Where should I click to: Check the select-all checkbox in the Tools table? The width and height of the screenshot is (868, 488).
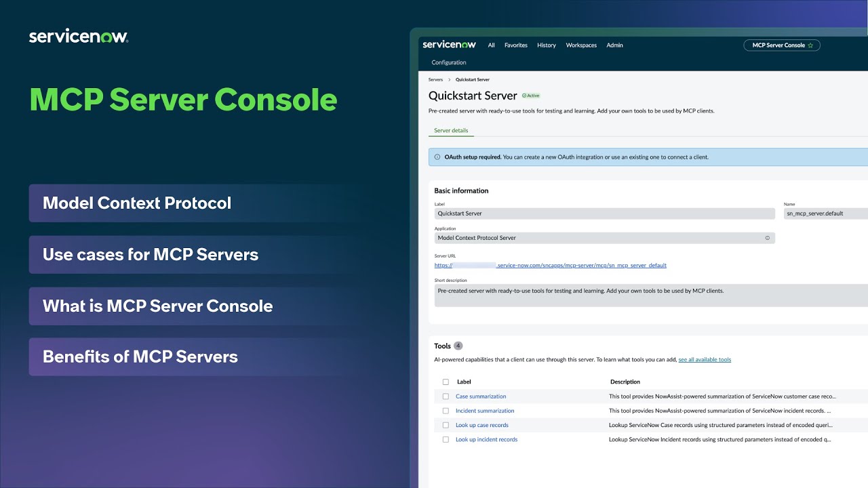[446, 382]
